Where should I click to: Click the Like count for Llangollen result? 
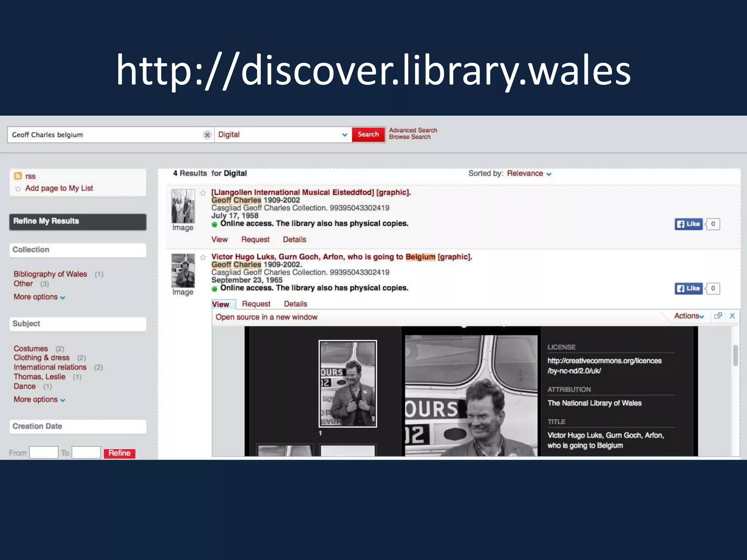pos(713,224)
